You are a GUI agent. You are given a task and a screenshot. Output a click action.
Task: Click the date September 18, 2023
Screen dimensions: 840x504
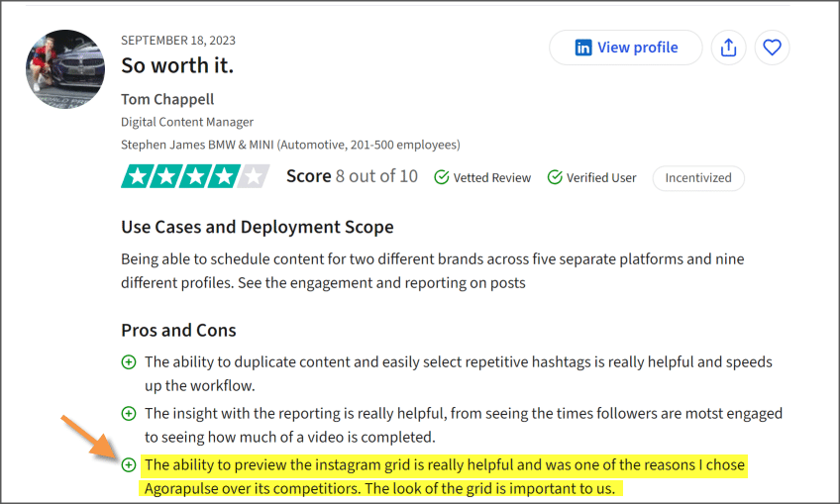click(178, 41)
